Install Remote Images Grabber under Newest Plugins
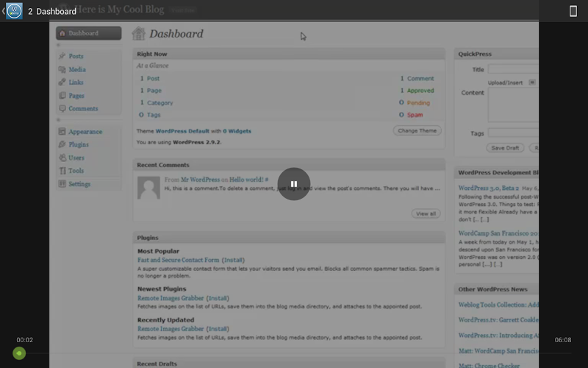588x368 pixels. pos(218,298)
